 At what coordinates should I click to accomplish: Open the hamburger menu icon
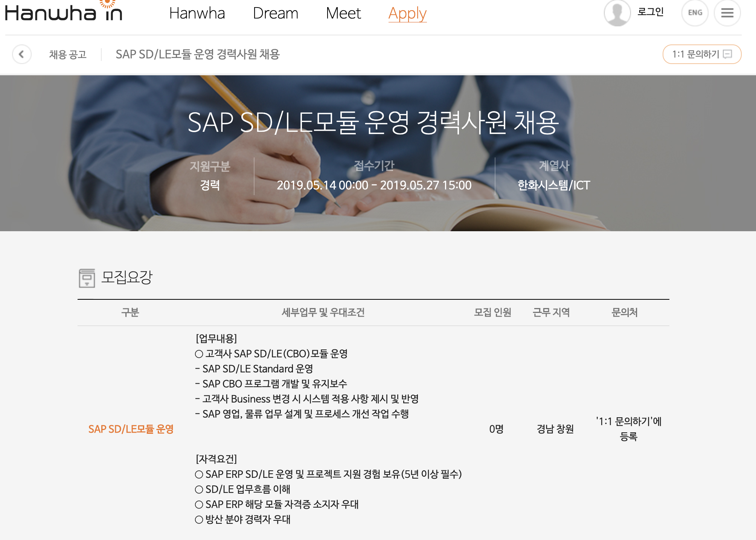tap(727, 13)
